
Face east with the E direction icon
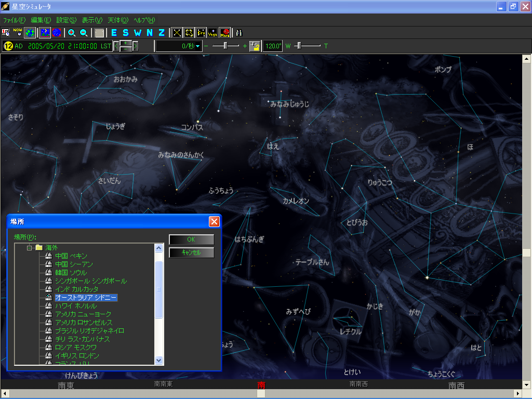pos(114,33)
